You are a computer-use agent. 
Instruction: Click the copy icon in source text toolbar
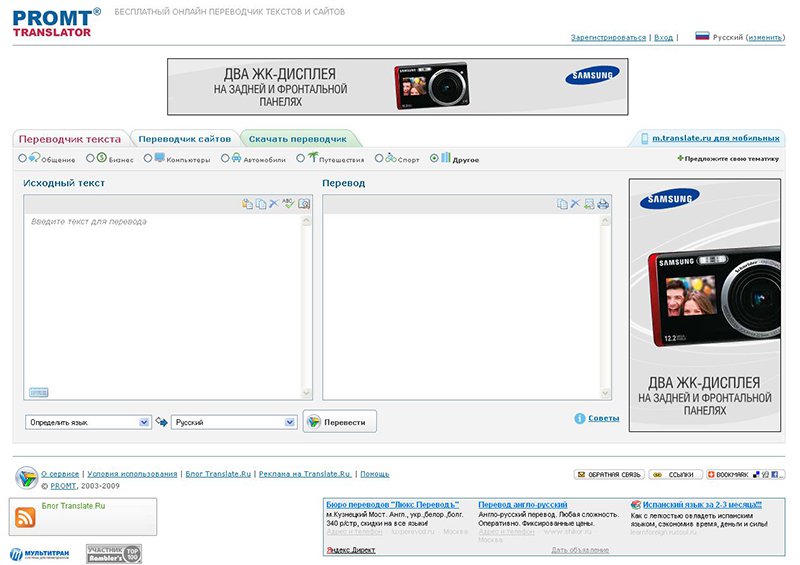261,204
